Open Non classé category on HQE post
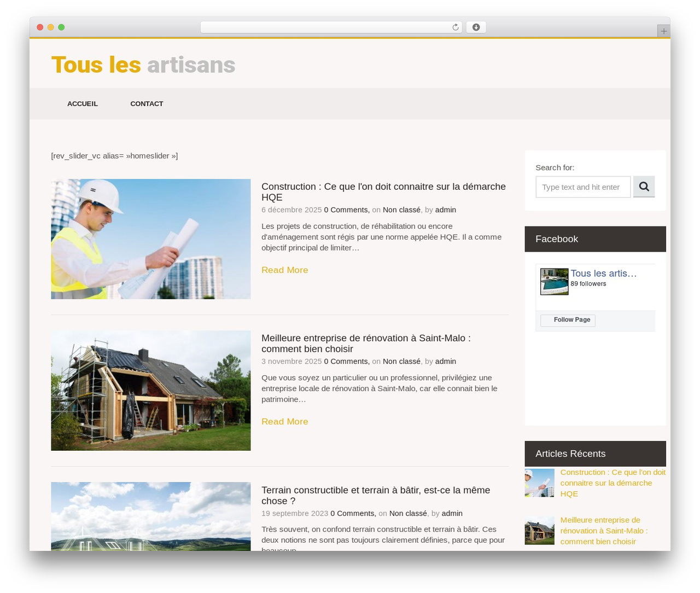This screenshot has width=700, height=593. tap(401, 210)
